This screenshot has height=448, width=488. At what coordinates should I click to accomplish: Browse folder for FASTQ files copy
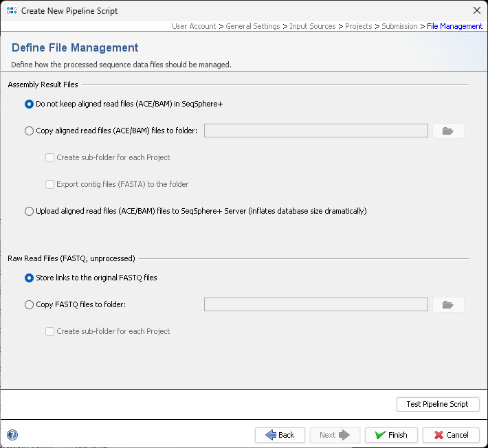tap(448, 304)
